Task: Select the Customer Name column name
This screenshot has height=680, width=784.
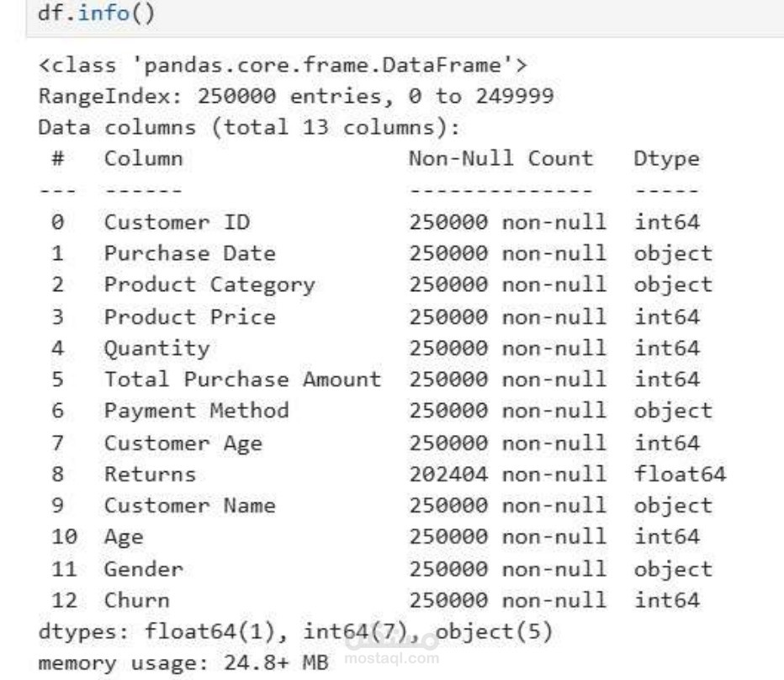Action: point(190,506)
